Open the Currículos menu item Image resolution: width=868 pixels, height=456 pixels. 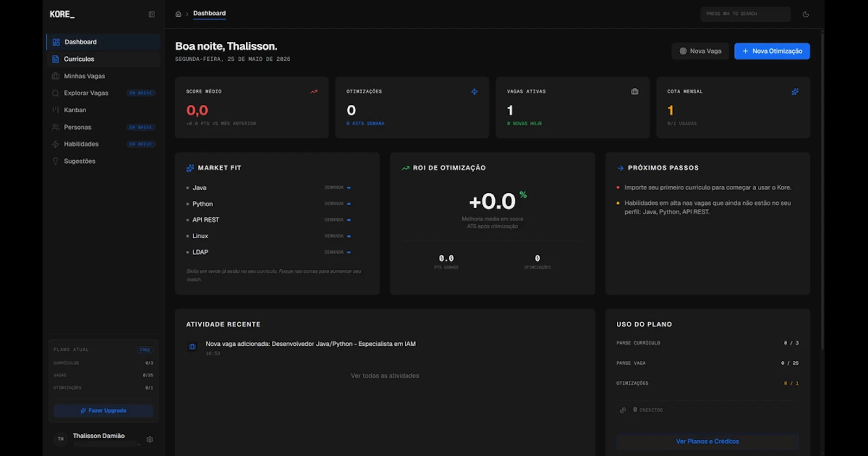[104, 59]
